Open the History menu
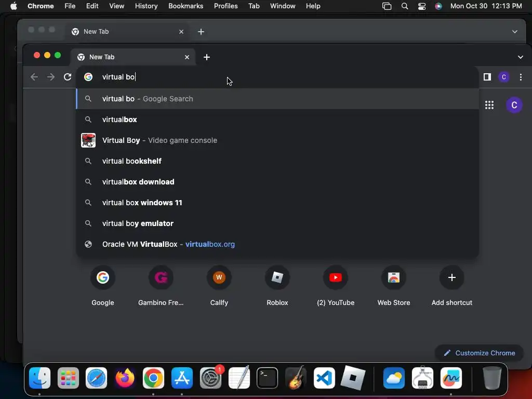The image size is (532, 399). pos(146,6)
